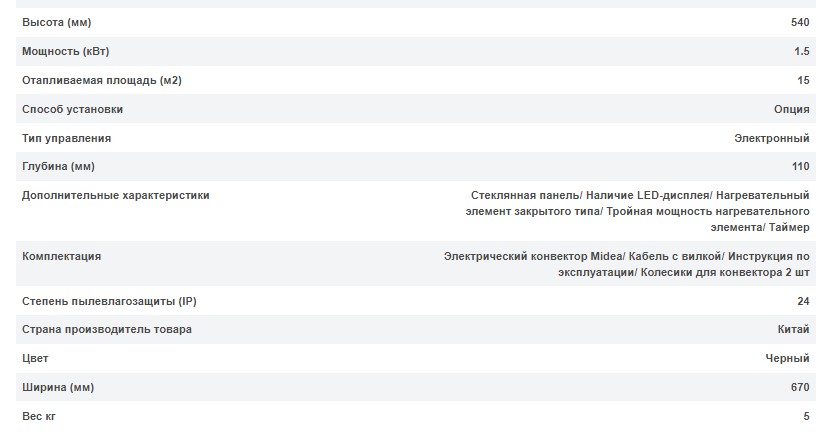Select the power value 1.5
This screenshot has width=830, height=436.
click(801, 51)
